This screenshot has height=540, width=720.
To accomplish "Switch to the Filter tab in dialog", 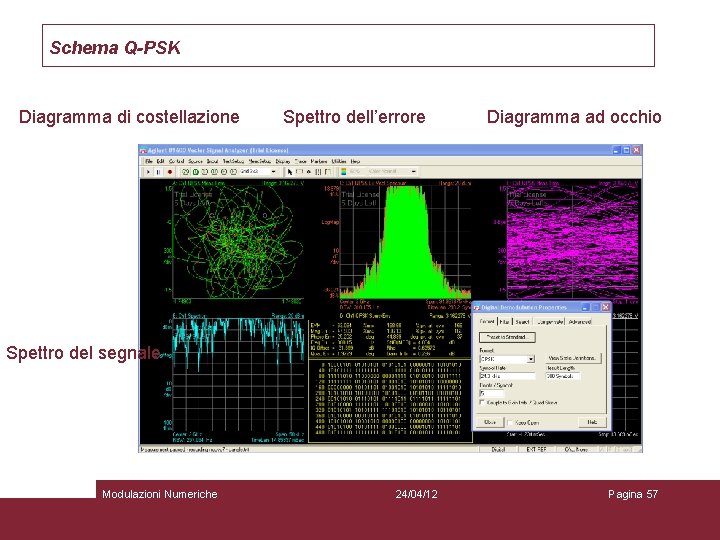I will [505, 322].
